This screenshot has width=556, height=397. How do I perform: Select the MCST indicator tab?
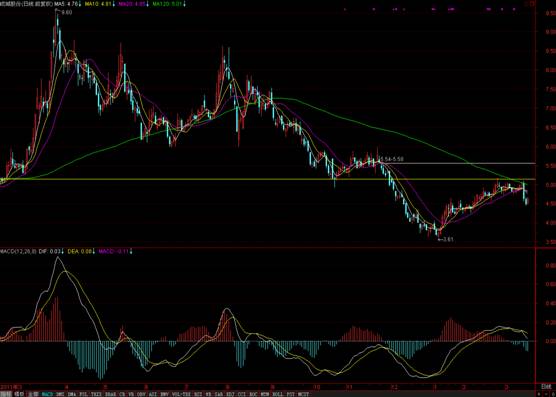click(303, 394)
